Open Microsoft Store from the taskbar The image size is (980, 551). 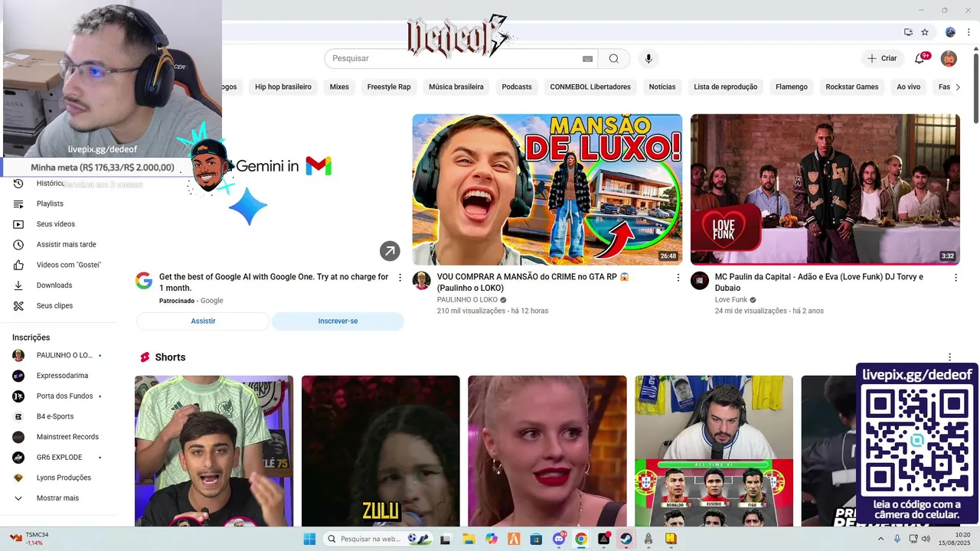click(x=536, y=539)
